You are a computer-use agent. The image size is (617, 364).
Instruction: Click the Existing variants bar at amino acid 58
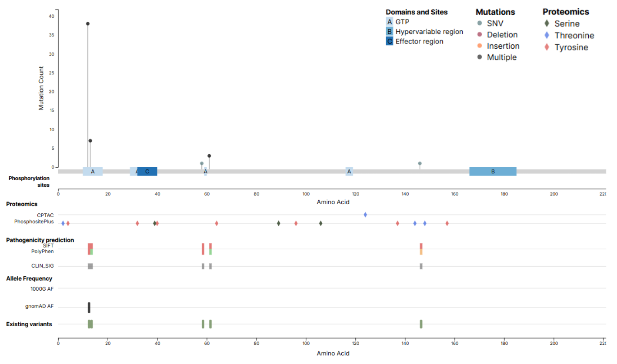tap(203, 324)
